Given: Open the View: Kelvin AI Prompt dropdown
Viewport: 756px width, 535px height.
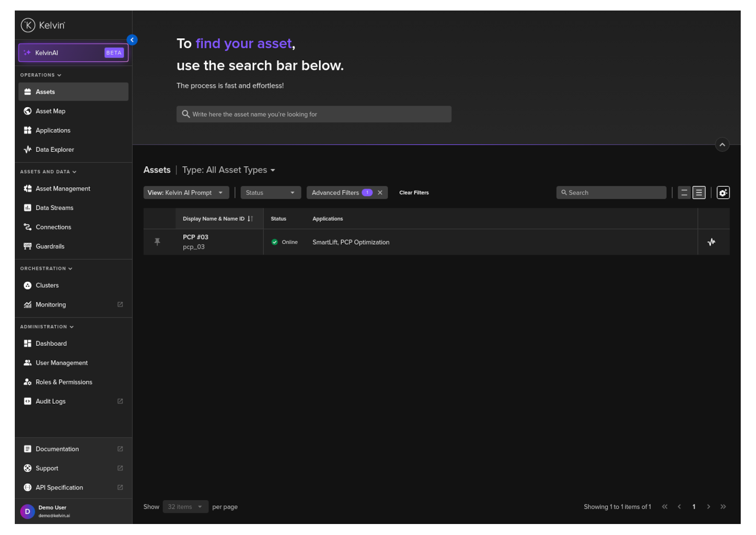Looking at the screenshot, I should (186, 193).
